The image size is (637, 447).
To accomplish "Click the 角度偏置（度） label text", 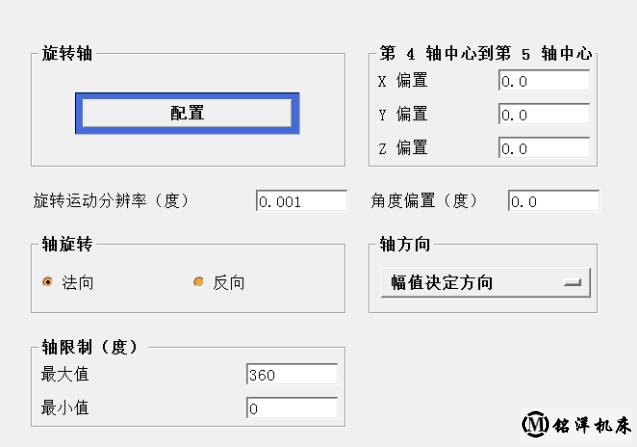I will pos(425,201).
